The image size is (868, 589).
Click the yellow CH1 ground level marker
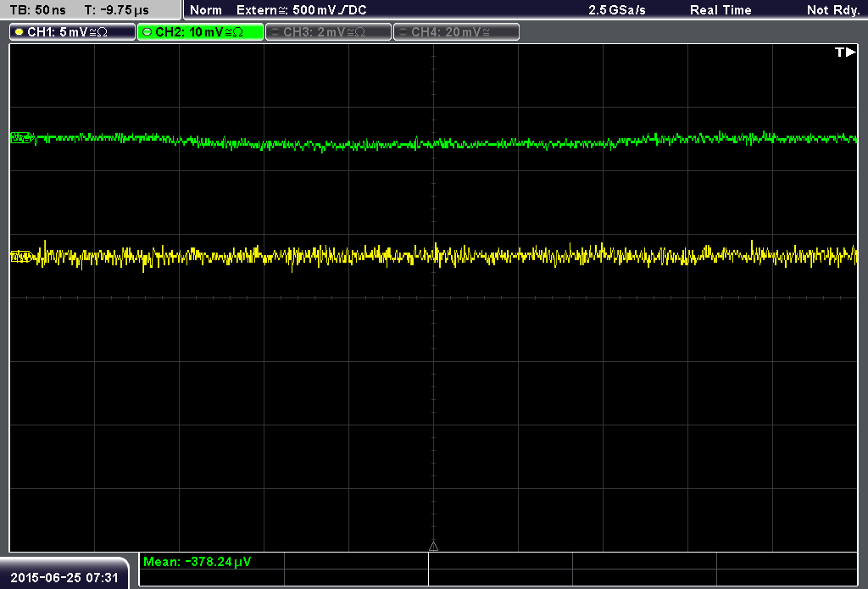coord(22,256)
